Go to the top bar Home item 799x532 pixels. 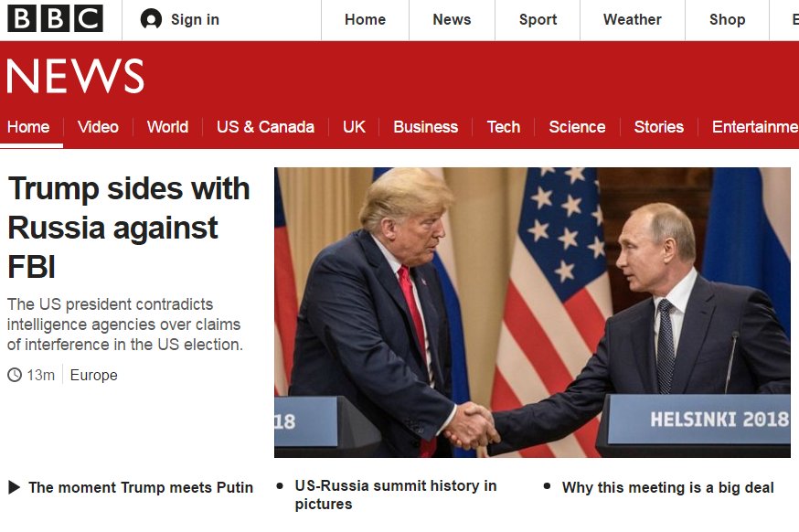[365, 19]
